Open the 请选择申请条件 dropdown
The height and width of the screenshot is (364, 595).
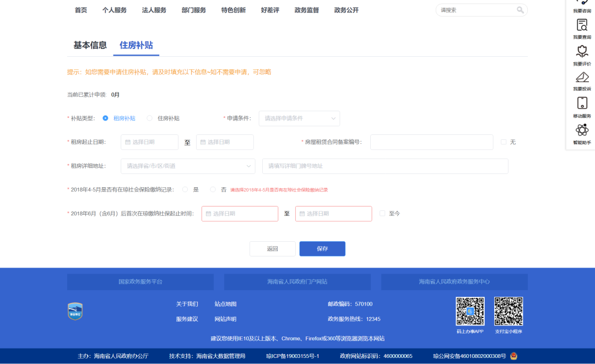pyautogui.click(x=299, y=118)
